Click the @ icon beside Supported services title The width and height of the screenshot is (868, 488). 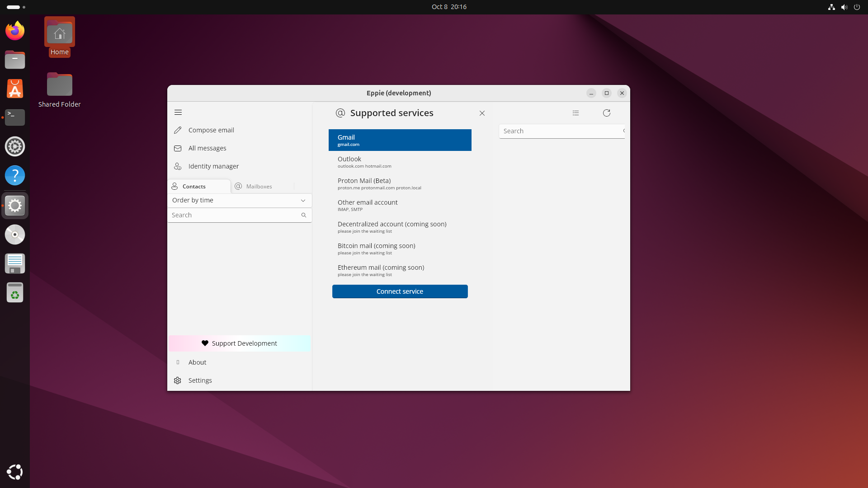click(x=340, y=113)
